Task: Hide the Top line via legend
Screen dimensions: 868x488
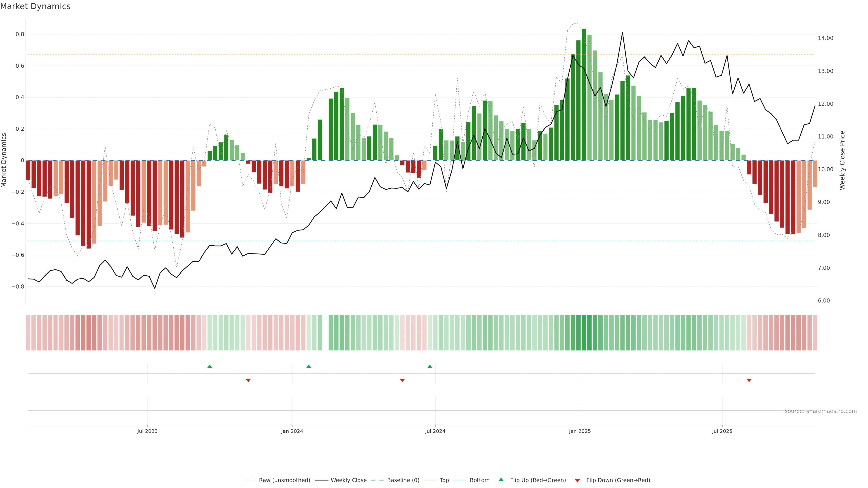Action: coord(444,480)
